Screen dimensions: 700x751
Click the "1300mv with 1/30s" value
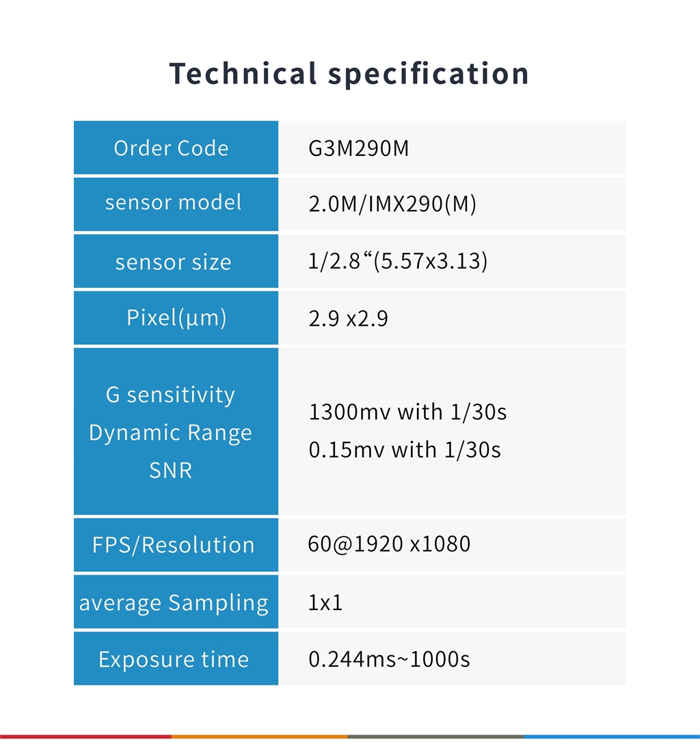(407, 412)
